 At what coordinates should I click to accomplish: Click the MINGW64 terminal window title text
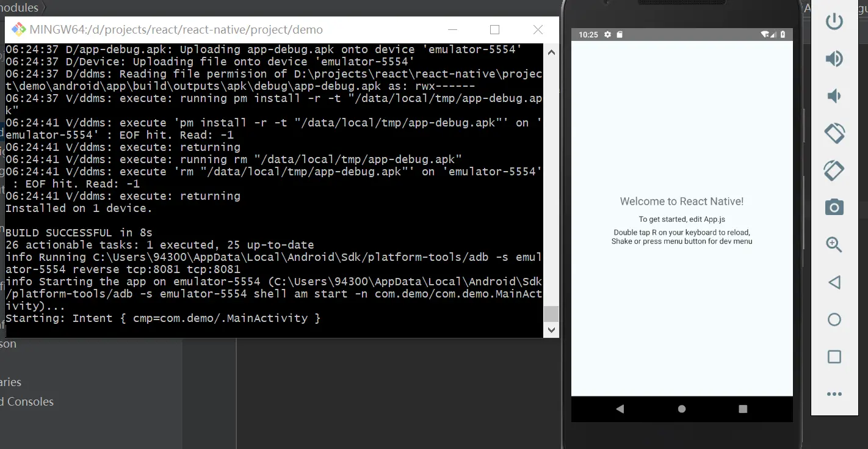pyautogui.click(x=176, y=29)
